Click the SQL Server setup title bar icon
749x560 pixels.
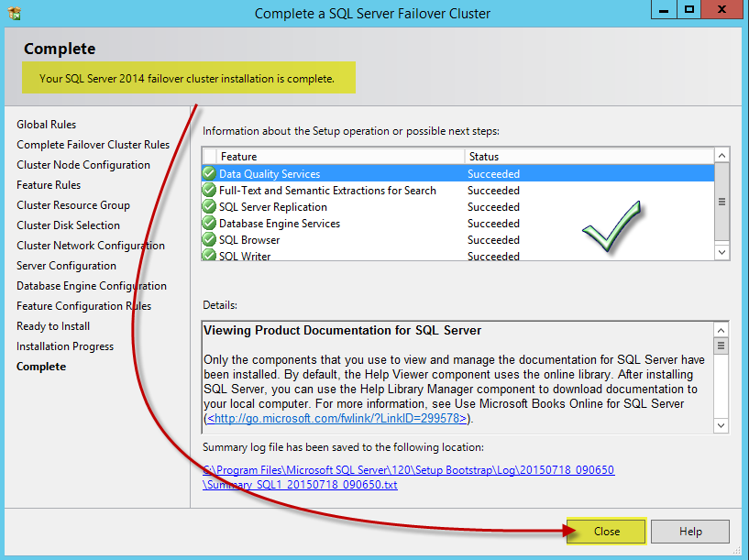coord(15,13)
